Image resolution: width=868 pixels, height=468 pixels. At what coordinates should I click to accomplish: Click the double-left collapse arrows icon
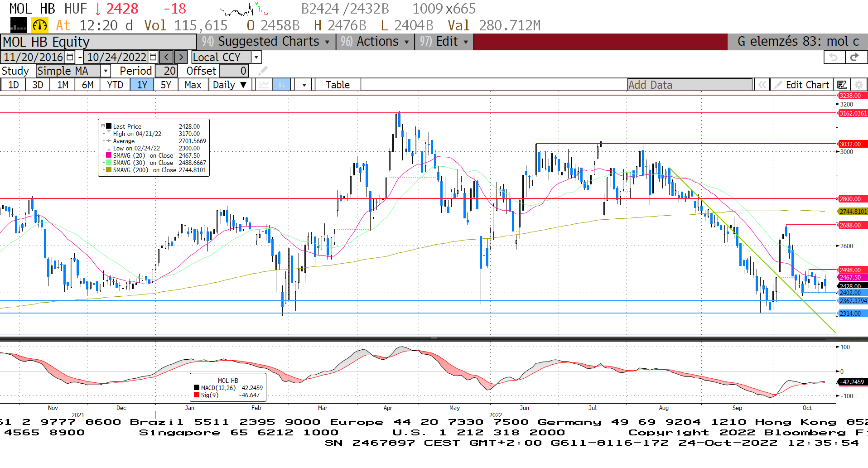(x=762, y=85)
